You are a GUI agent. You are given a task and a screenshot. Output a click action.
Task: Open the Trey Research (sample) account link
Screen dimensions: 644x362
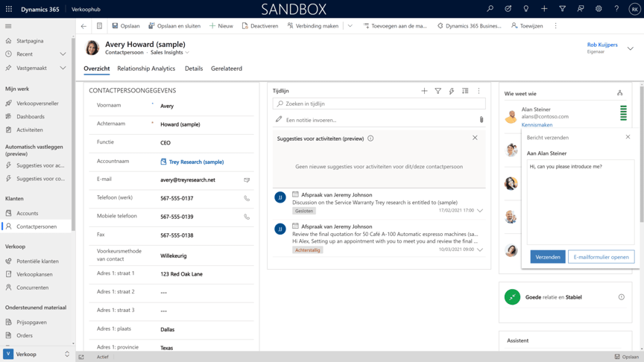[x=196, y=162]
